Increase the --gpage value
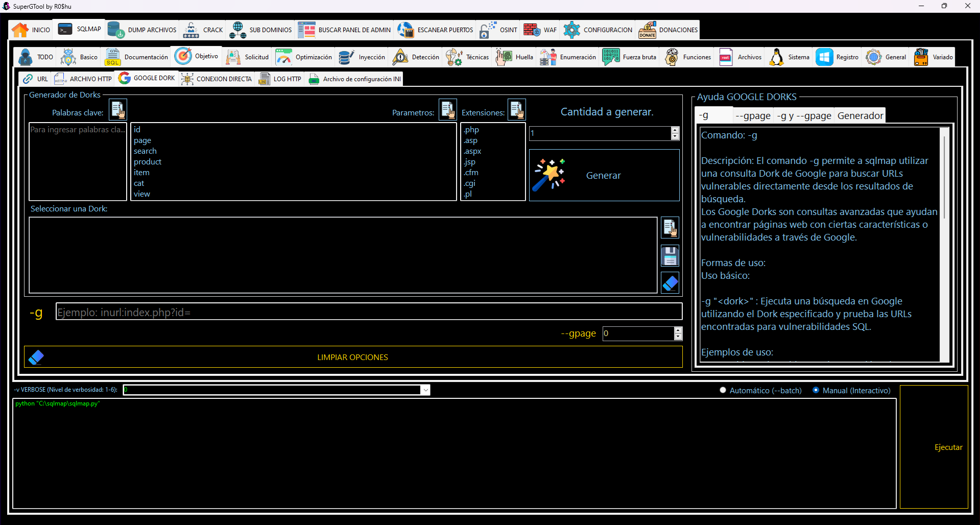This screenshot has height=525, width=980. 678,330
